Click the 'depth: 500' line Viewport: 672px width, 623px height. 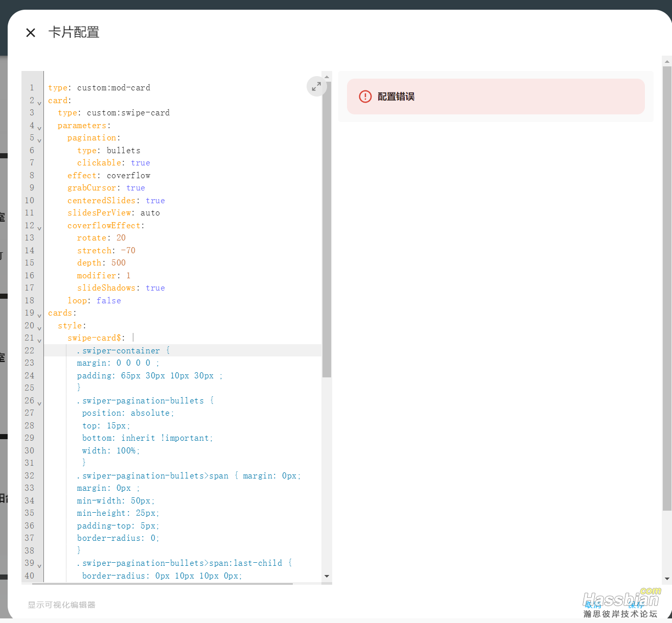(101, 263)
